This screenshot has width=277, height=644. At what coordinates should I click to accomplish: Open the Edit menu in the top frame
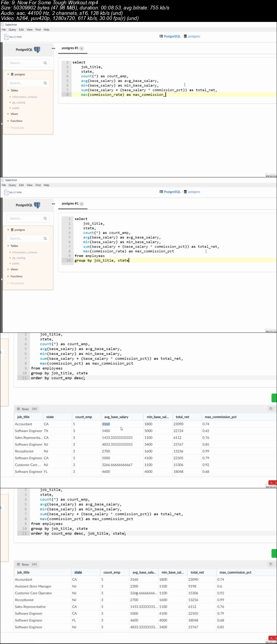tap(21, 30)
